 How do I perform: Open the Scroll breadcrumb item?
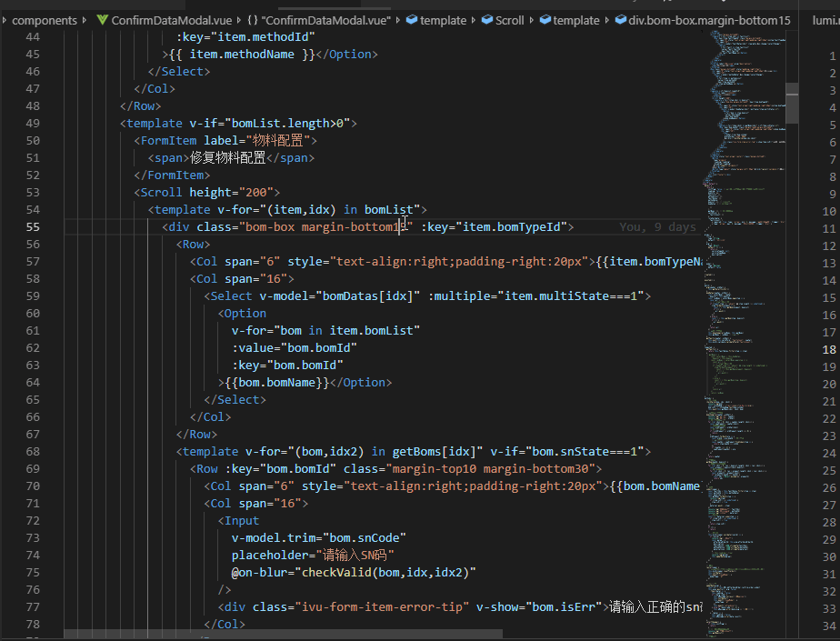(509, 20)
